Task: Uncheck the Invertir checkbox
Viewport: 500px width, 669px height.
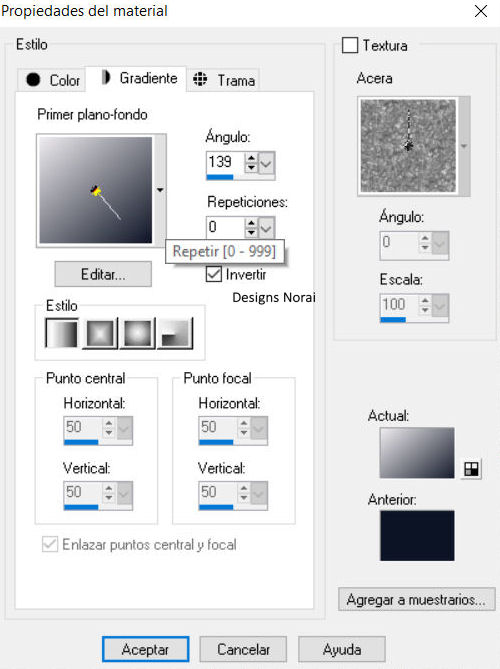Action: (213, 274)
